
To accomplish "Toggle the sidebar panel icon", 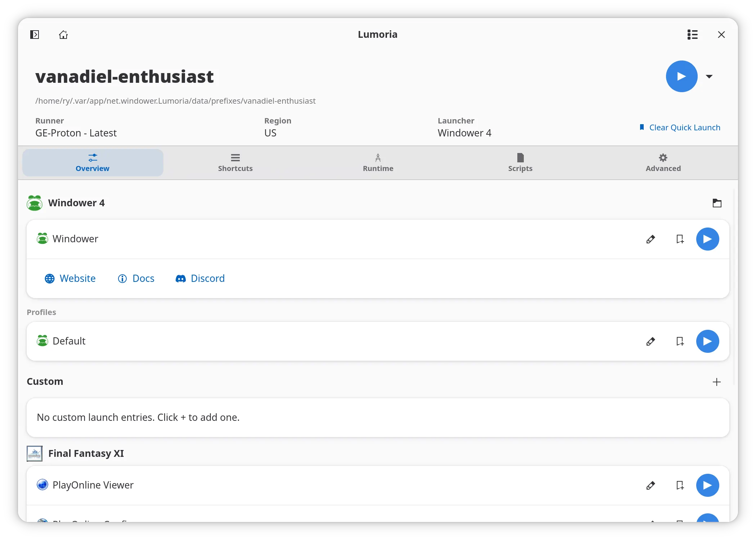I will coord(35,35).
